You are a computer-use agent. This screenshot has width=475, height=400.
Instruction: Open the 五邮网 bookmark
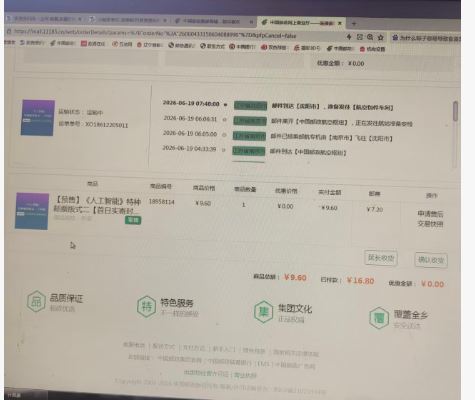[122, 44]
